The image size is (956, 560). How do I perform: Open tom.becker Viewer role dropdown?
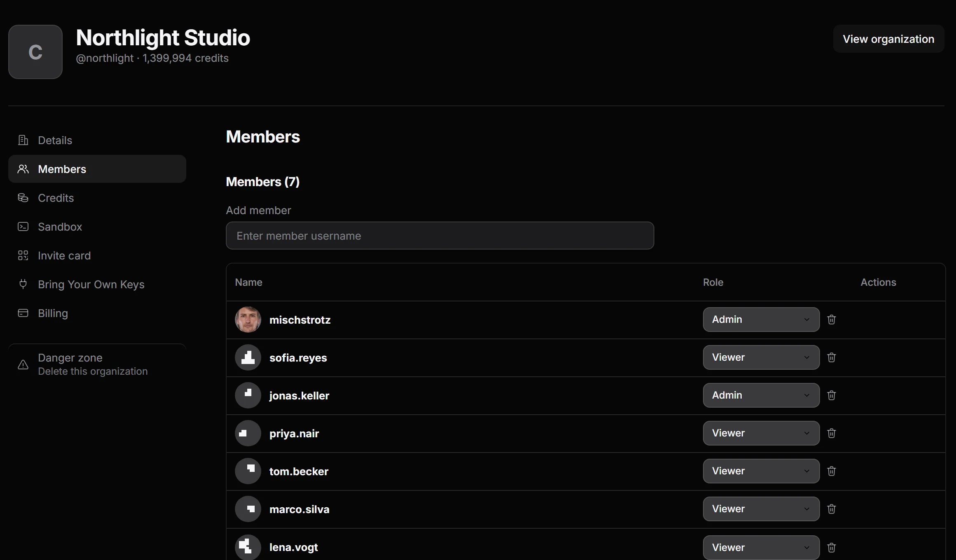click(761, 471)
